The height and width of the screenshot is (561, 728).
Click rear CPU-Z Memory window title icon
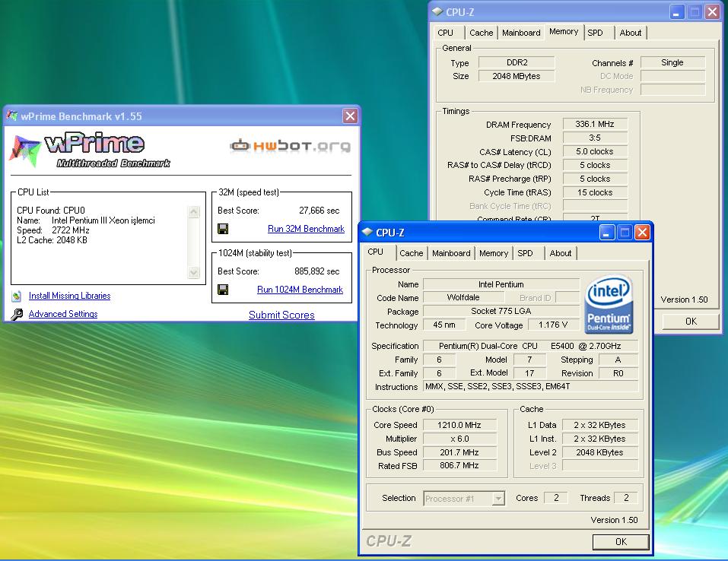tap(437, 11)
